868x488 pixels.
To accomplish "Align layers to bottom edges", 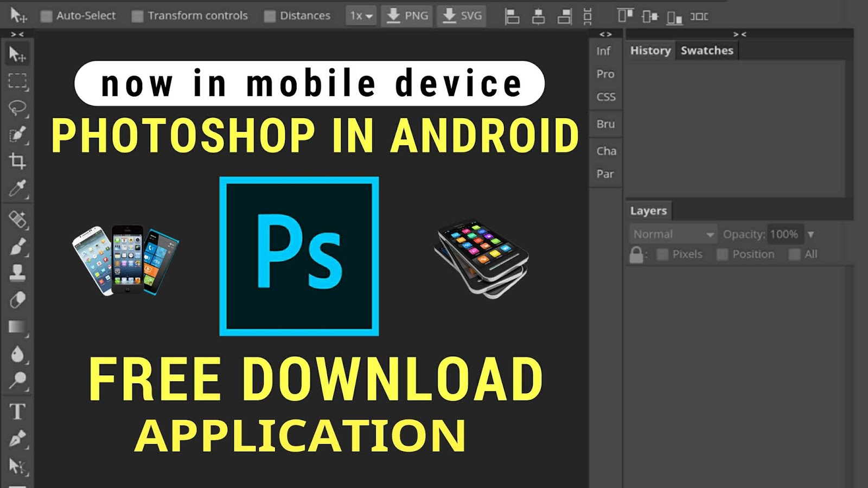I will point(674,17).
